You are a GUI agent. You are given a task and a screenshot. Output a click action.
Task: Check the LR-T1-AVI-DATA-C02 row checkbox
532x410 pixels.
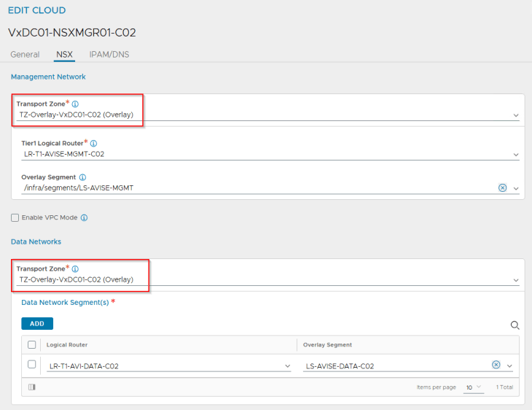pos(31,365)
